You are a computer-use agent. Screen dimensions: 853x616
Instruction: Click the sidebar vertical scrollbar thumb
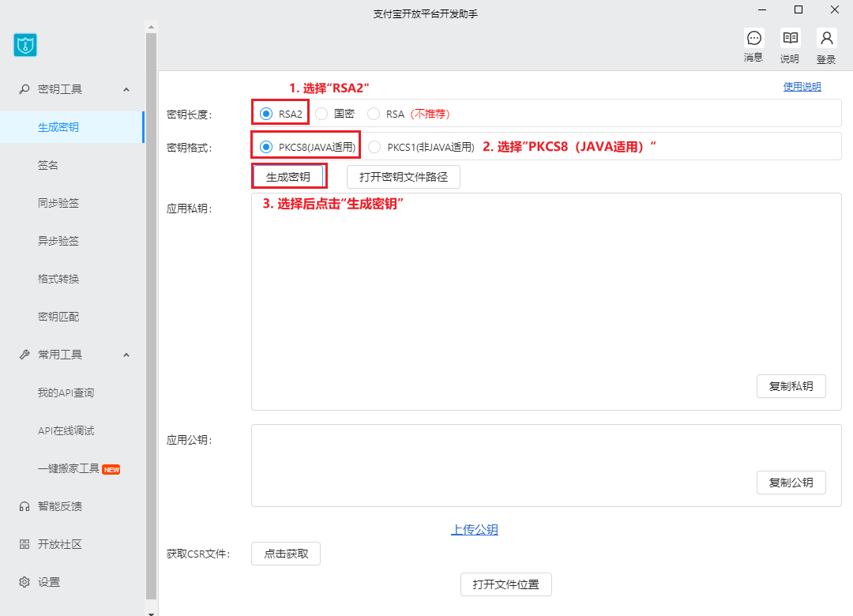pyautogui.click(x=151, y=316)
